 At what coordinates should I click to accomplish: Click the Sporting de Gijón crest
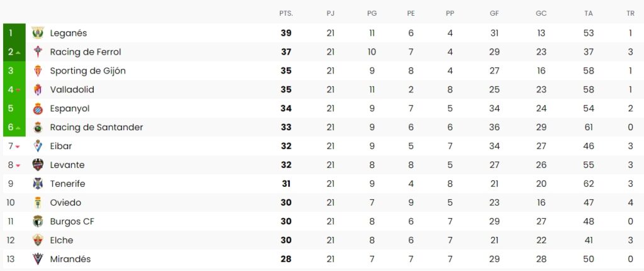coord(38,71)
